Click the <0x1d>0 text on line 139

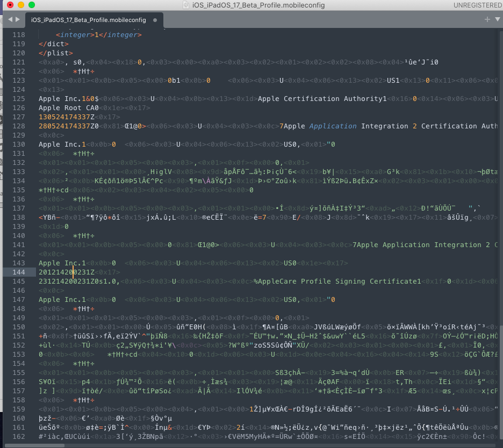(x=54, y=227)
